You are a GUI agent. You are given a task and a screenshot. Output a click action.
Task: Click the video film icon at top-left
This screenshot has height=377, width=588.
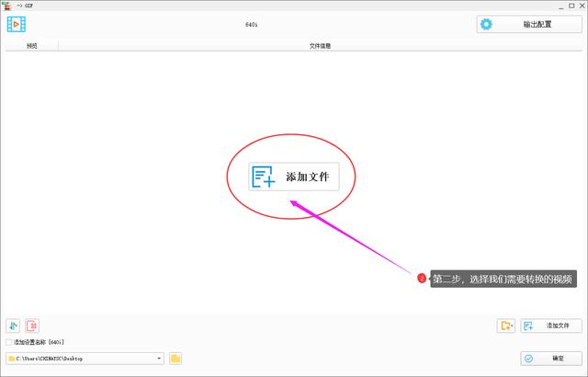(x=17, y=24)
